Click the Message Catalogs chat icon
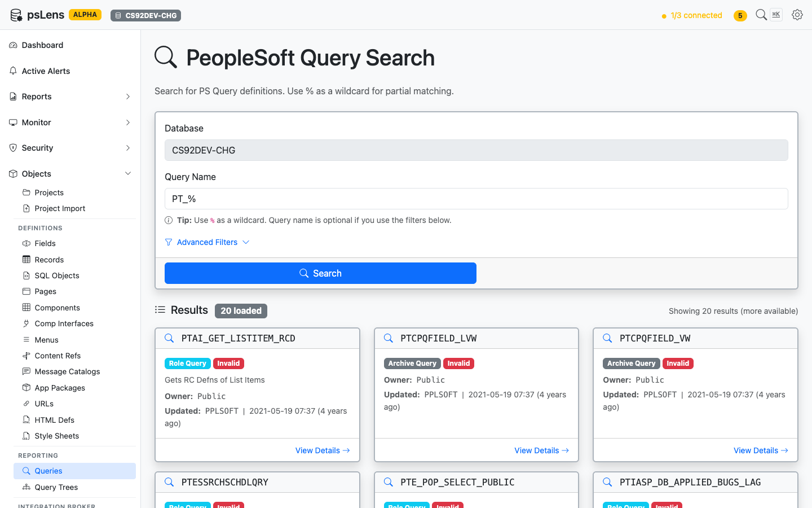This screenshot has width=812, height=508. [x=26, y=371]
